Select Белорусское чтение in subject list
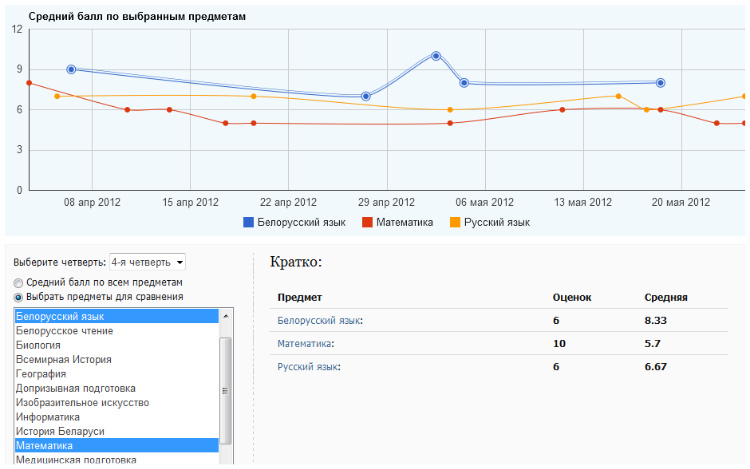 coord(64,331)
